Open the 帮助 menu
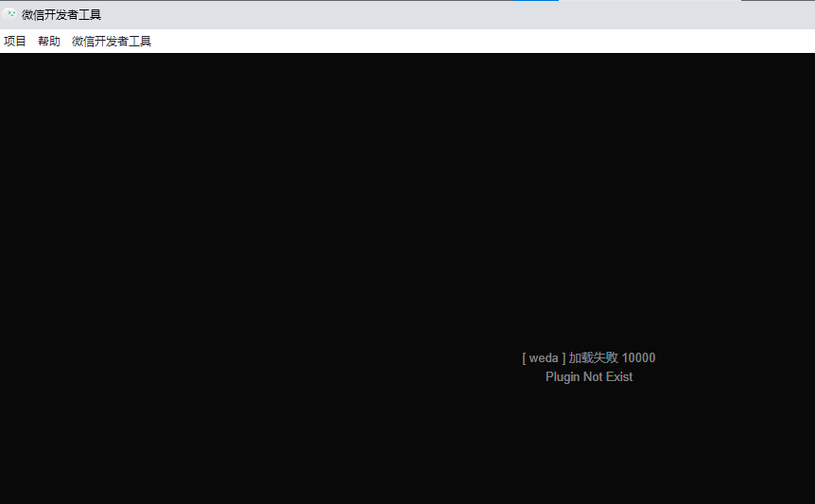Image resolution: width=815 pixels, height=504 pixels. coord(49,42)
